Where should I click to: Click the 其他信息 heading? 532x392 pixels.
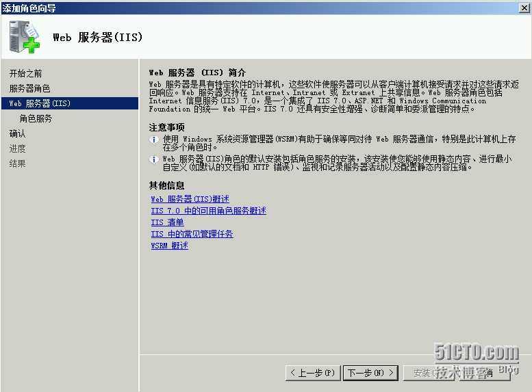click(x=166, y=185)
